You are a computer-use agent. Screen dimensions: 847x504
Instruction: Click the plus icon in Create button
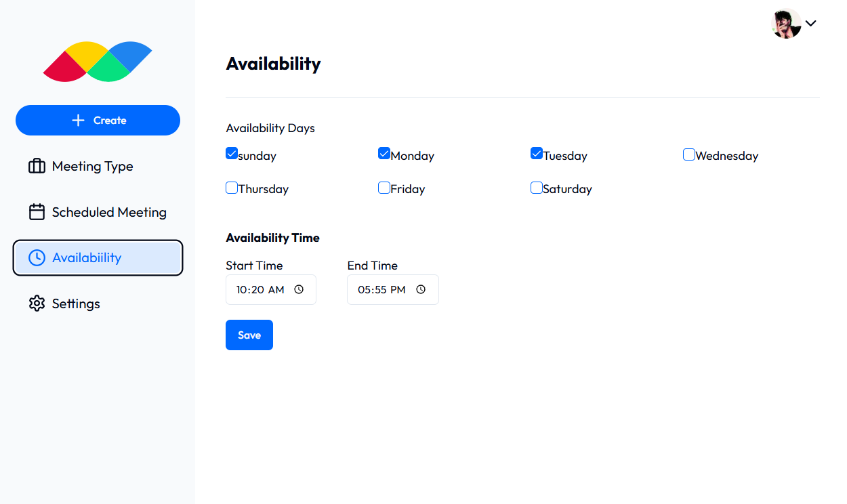point(78,121)
